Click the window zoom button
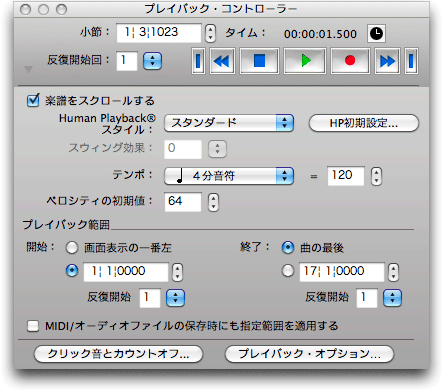443x392 pixels. (x=61, y=9)
